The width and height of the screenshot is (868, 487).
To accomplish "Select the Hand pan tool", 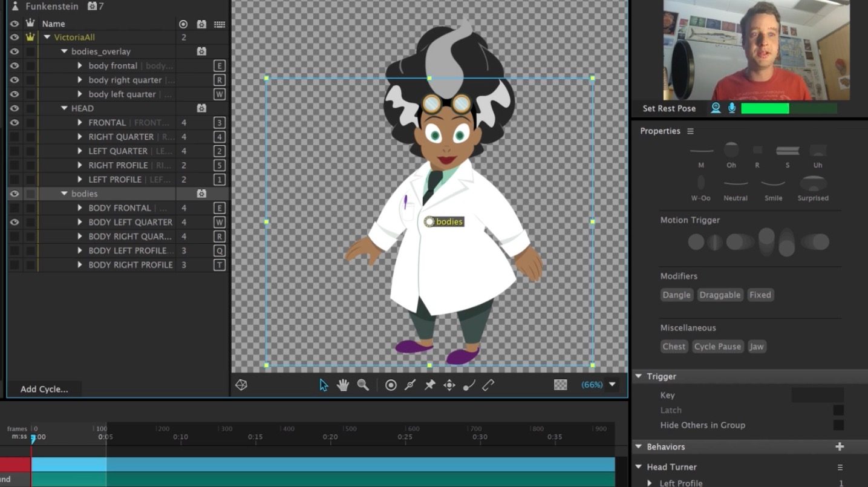I will [x=343, y=385].
